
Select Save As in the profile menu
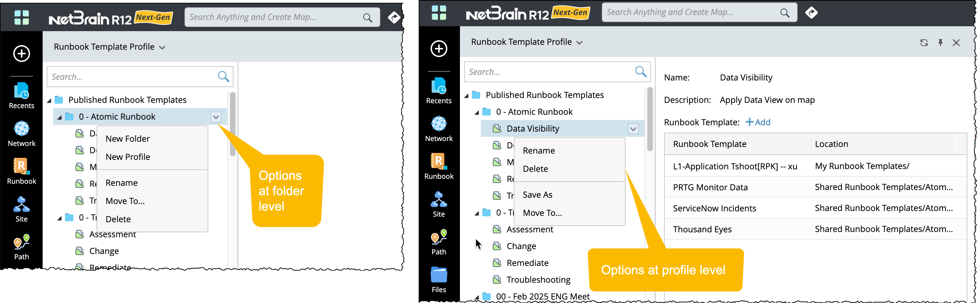click(x=537, y=195)
